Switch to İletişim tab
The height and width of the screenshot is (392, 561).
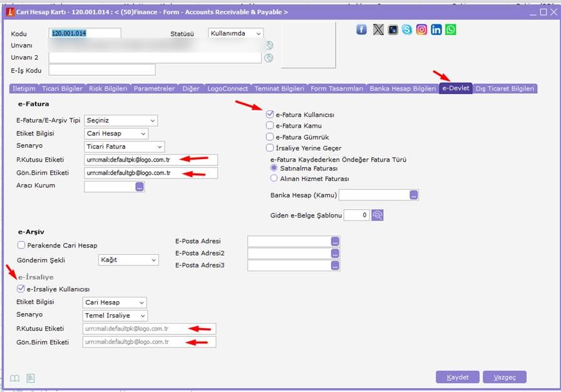[24, 89]
